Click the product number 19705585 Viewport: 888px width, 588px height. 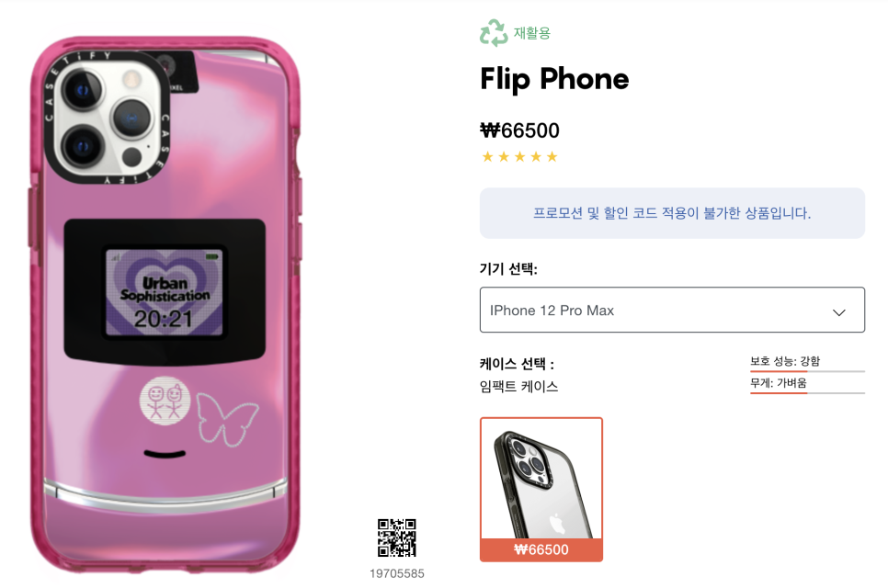pyautogui.click(x=397, y=573)
